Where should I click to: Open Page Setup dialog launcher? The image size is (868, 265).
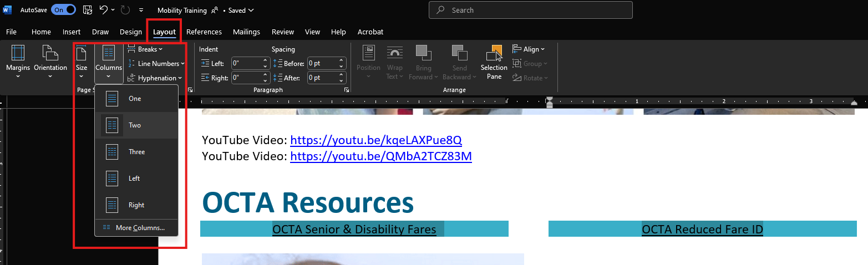(191, 90)
